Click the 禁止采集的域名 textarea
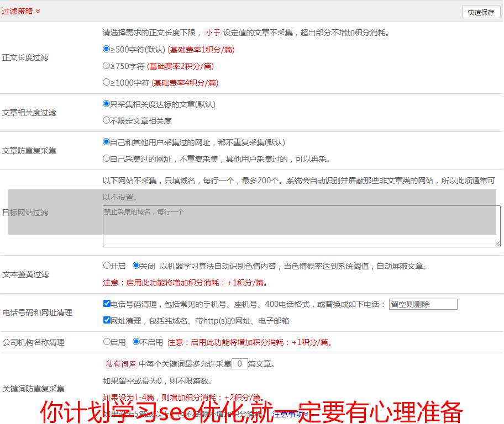Viewport: 504px width, 424px height. [x=301, y=226]
